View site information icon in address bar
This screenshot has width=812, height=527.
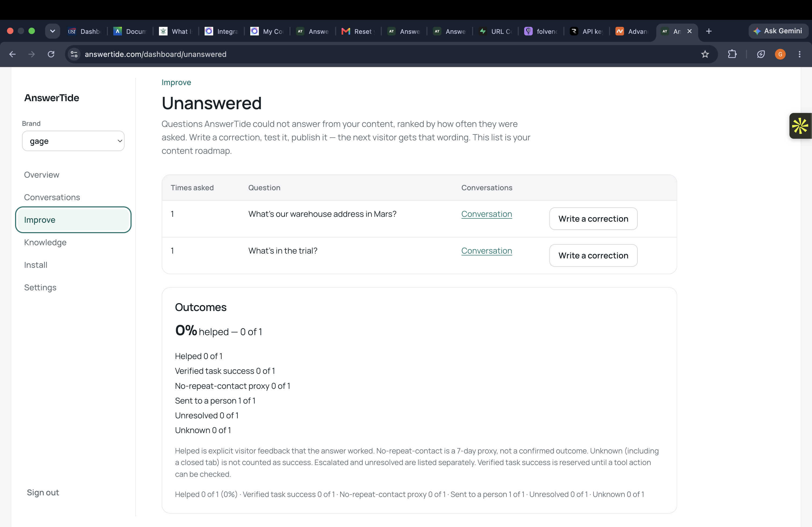(74, 54)
